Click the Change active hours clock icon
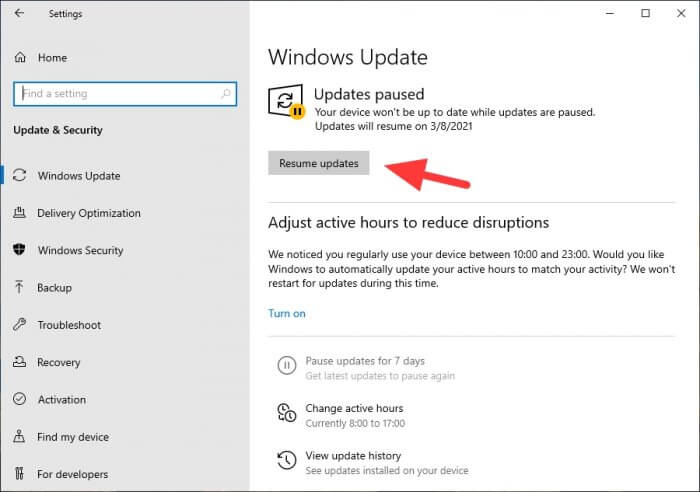The image size is (700, 492). click(x=287, y=413)
